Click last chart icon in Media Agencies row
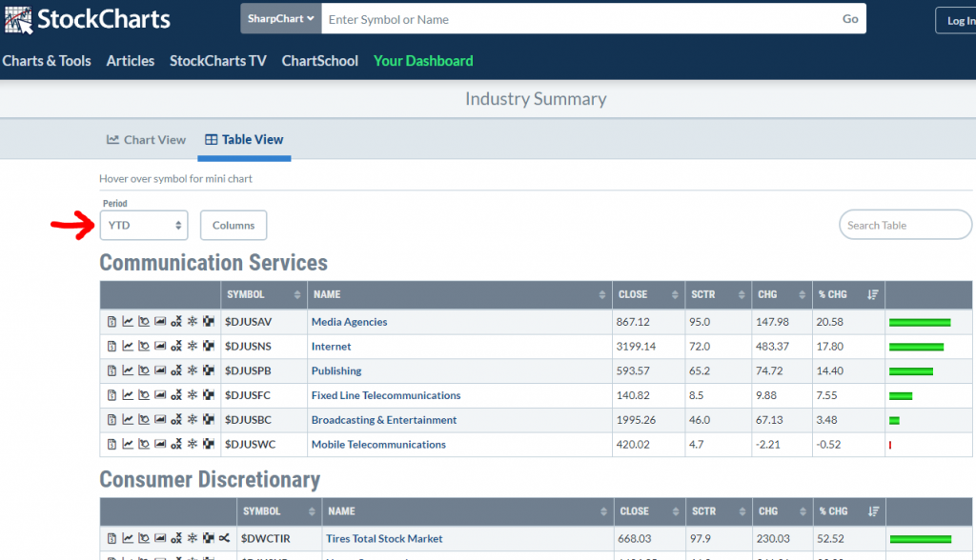 tap(208, 322)
